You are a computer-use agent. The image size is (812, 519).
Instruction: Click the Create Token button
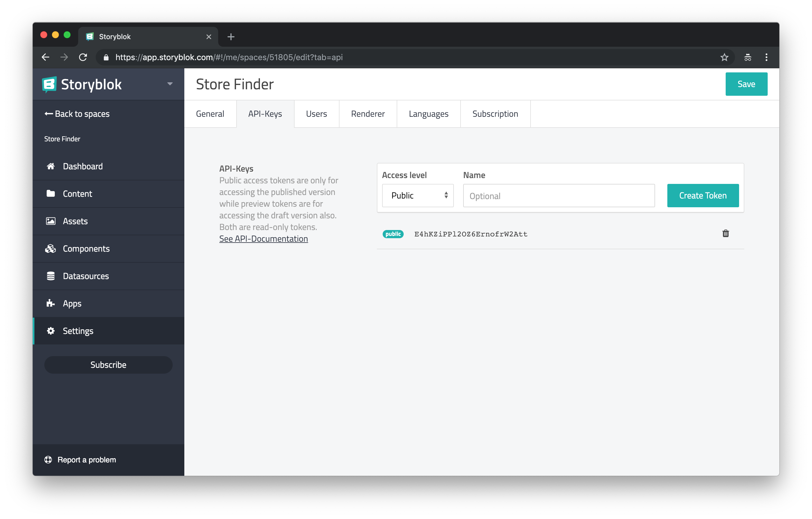(703, 195)
